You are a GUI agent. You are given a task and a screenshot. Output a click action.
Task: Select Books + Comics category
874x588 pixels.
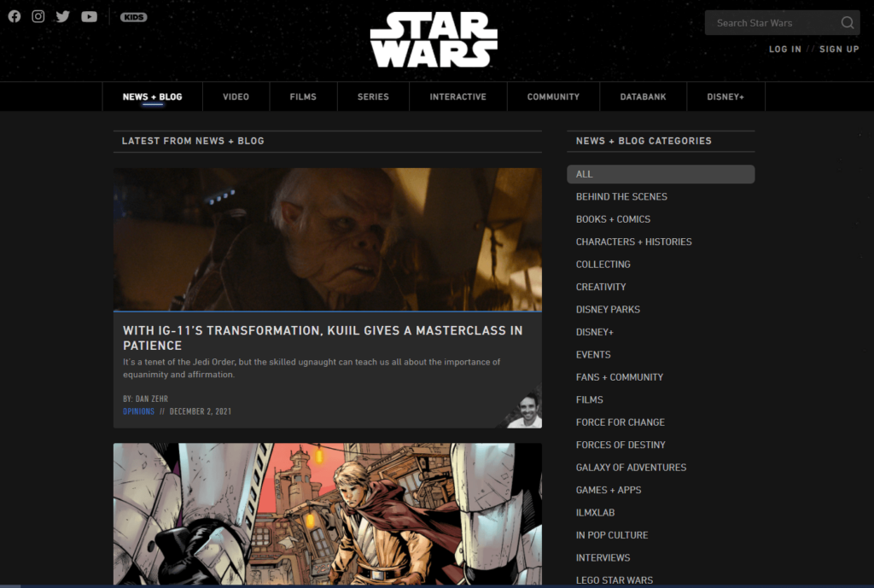tap(613, 219)
